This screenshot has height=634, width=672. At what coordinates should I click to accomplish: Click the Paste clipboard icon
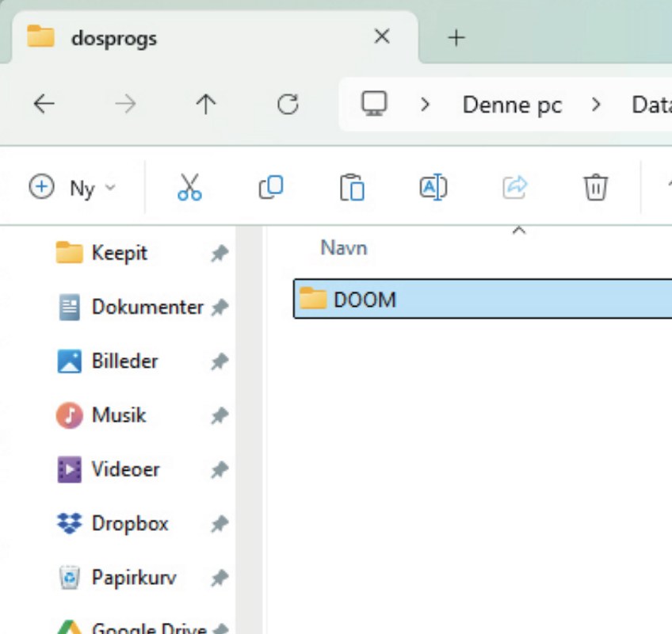pyautogui.click(x=352, y=188)
